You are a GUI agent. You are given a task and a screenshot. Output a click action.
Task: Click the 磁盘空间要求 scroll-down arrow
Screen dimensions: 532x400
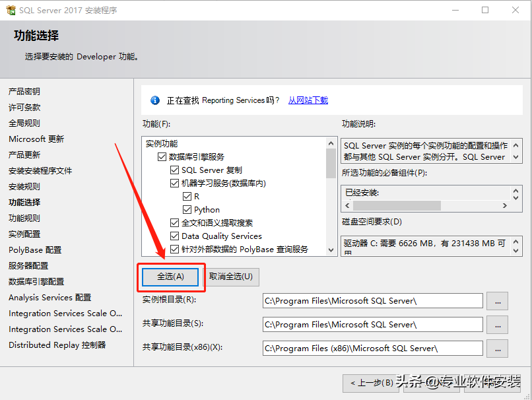(515, 251)
